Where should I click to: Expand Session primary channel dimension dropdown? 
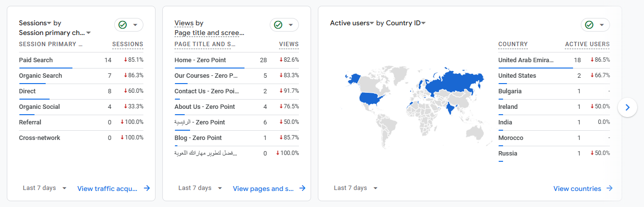click(x=88, y=33)
